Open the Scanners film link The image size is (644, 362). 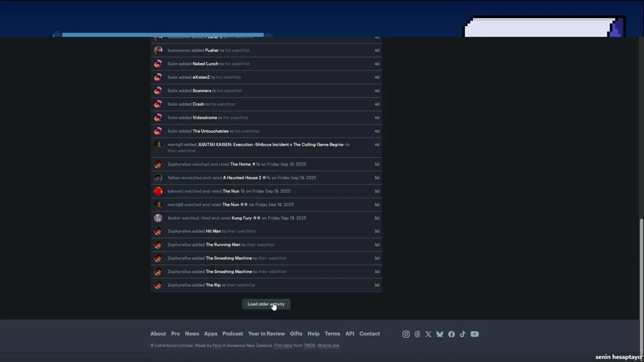click(202, 91)
